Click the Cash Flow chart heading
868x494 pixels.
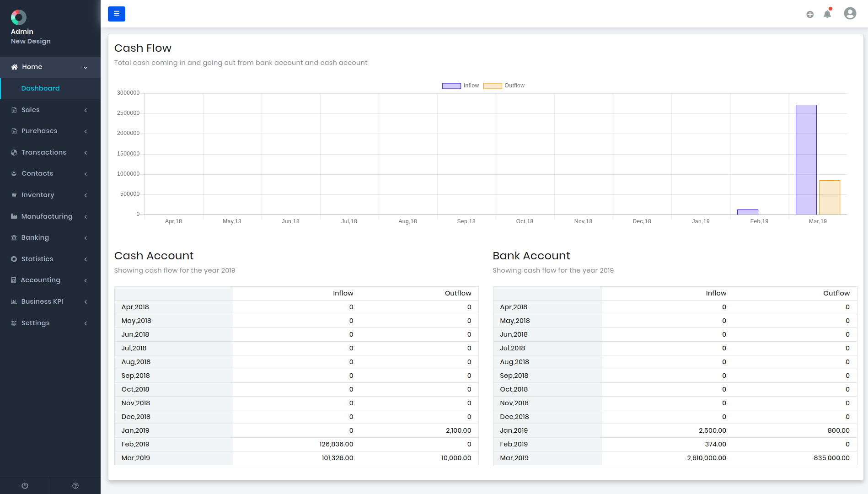[143, 48]
